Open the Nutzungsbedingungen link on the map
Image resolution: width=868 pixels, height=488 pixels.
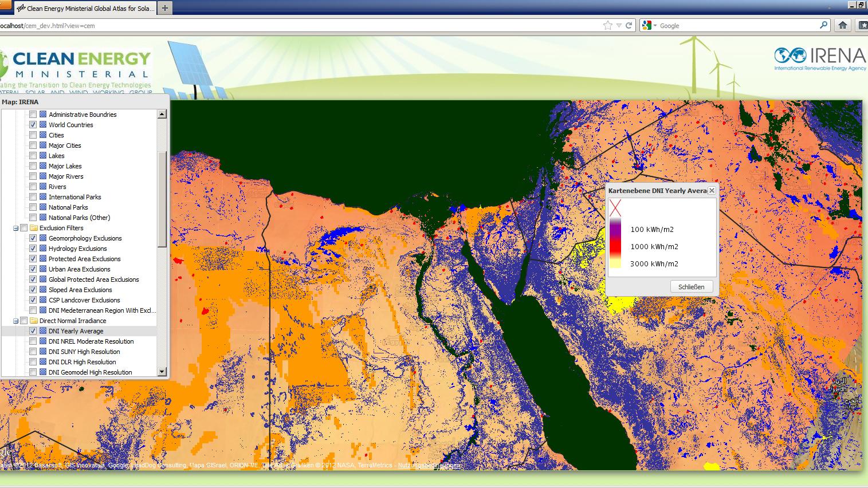point(429,466)
